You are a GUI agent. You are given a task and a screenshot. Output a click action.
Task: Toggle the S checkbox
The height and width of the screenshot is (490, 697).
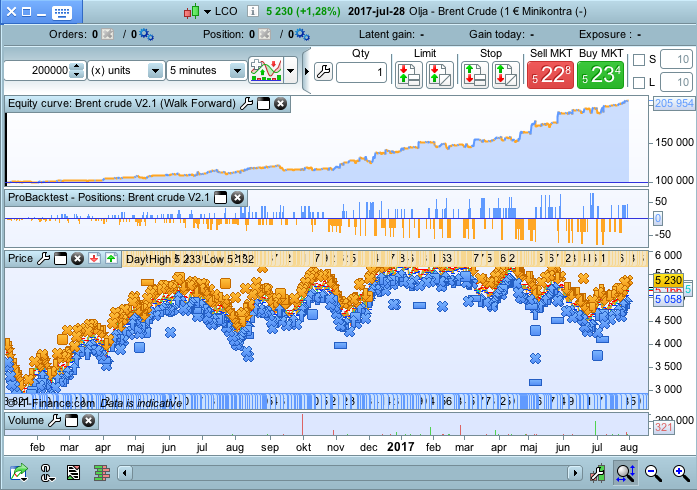[640, 60]
